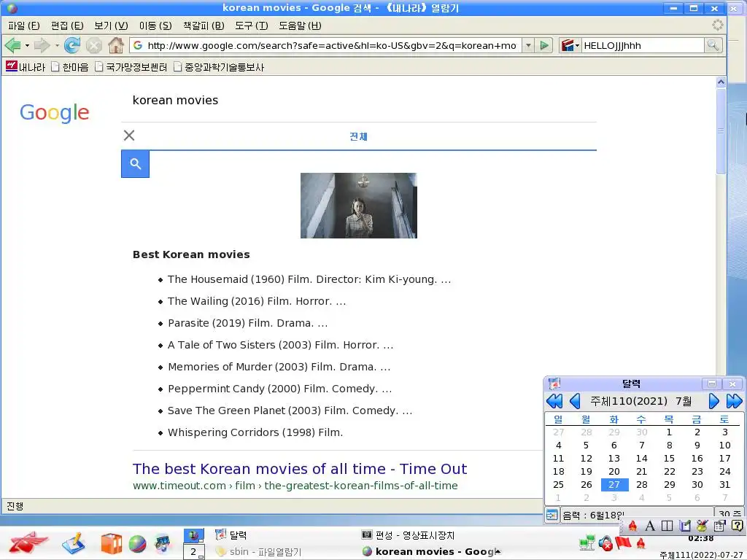The width and height of the screenshot is (747, 560).
Task: Open the 편집 (E) menu
Action: click(67, 26)
